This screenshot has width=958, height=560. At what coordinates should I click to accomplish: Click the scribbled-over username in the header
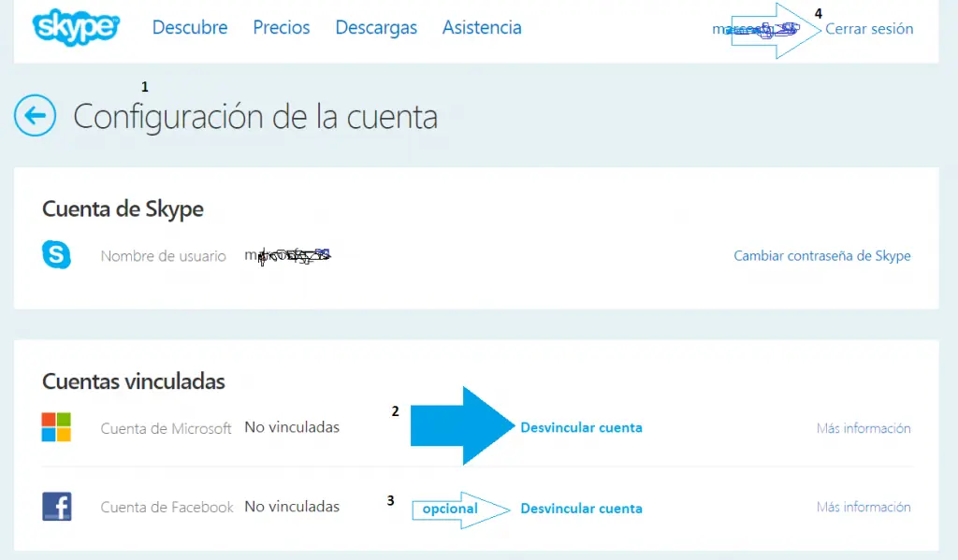pos(756,29)
